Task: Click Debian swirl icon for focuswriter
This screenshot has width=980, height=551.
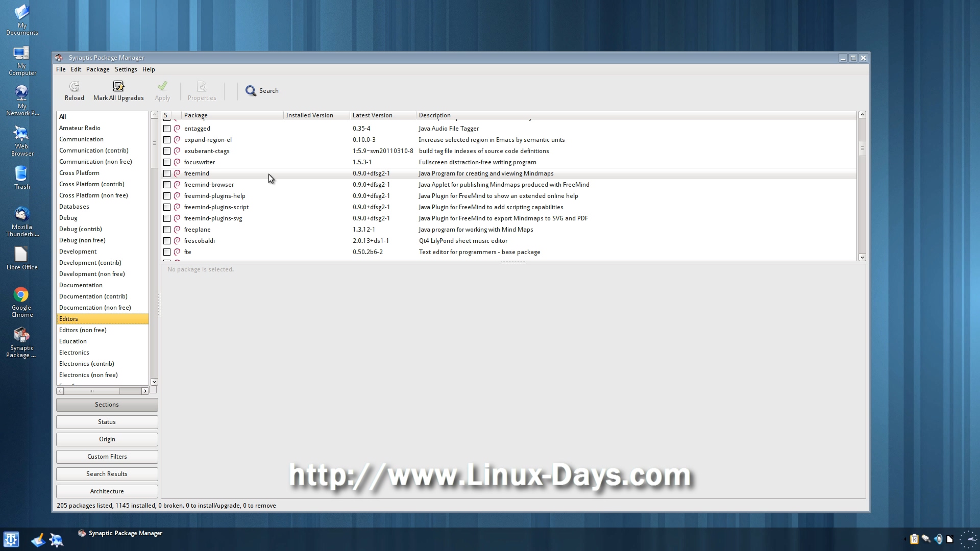Action: pos(177,162)
